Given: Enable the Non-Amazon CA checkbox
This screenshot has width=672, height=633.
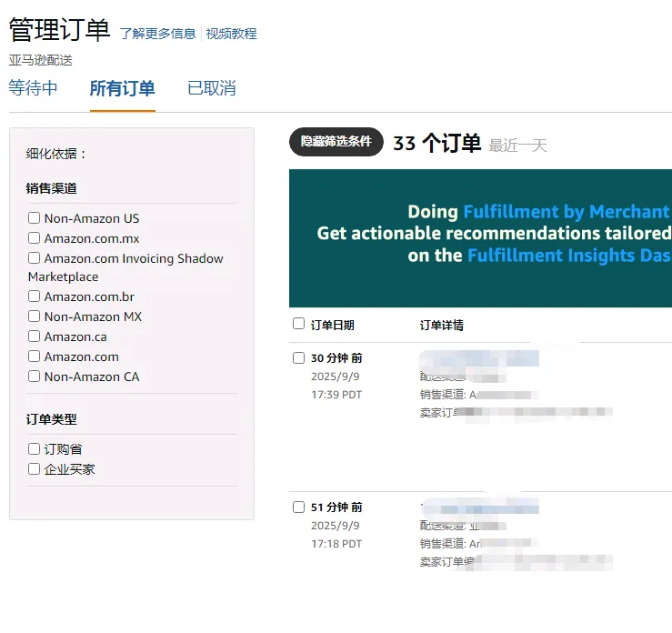Looking at the screenshot, I should coord(35,377).
